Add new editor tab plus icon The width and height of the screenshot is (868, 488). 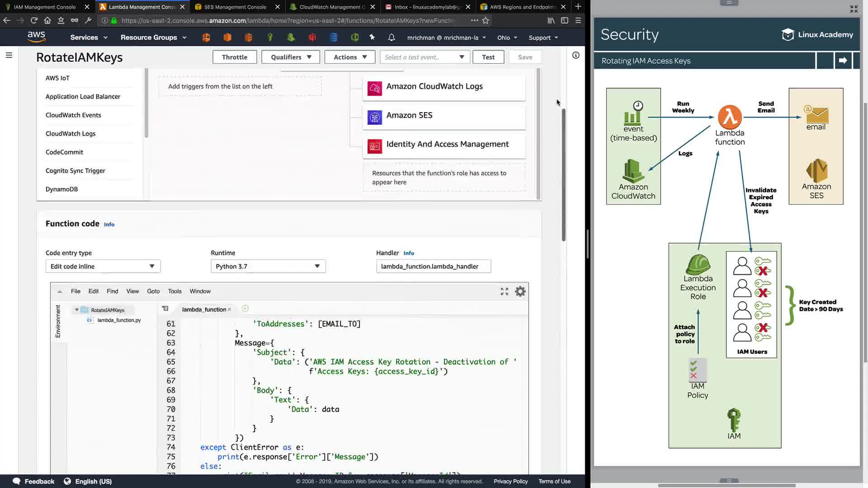(x=245, y=309)
